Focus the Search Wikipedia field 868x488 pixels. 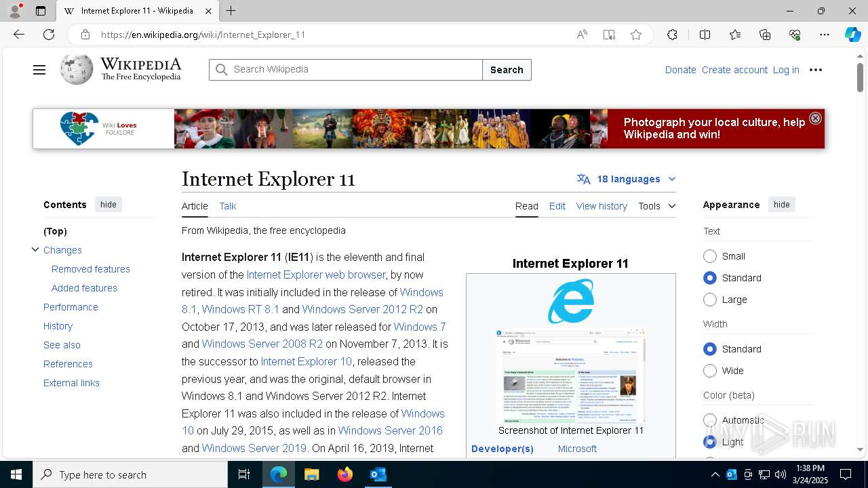346,70
